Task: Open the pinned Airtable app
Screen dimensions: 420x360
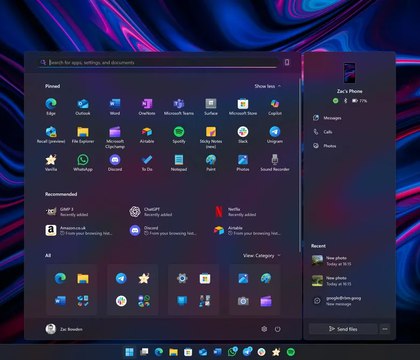Action: 147,135
